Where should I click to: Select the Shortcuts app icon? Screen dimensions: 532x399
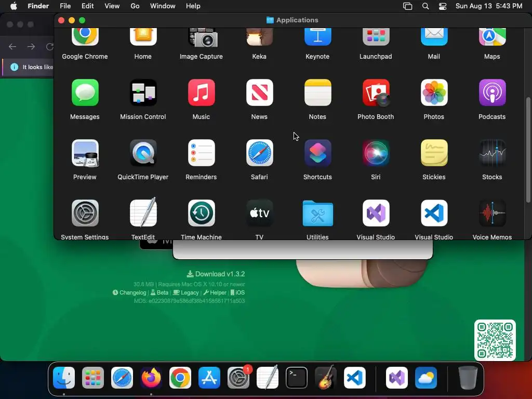[317, 153]
